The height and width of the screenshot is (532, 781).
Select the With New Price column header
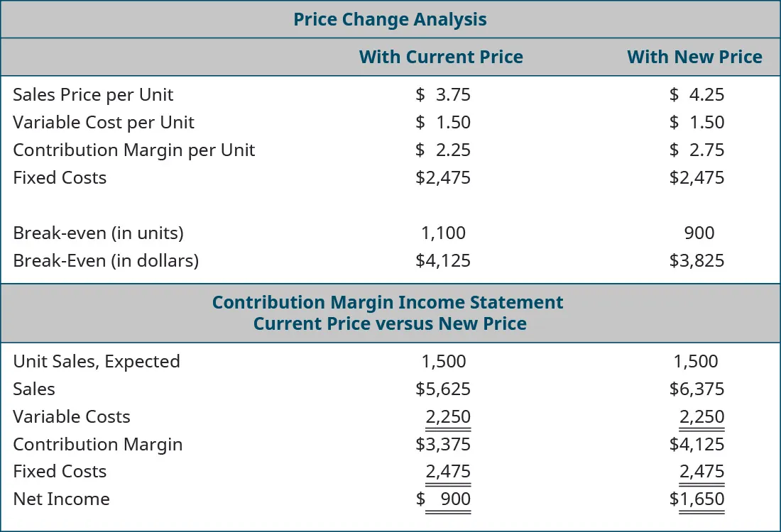tap(694, 57)
